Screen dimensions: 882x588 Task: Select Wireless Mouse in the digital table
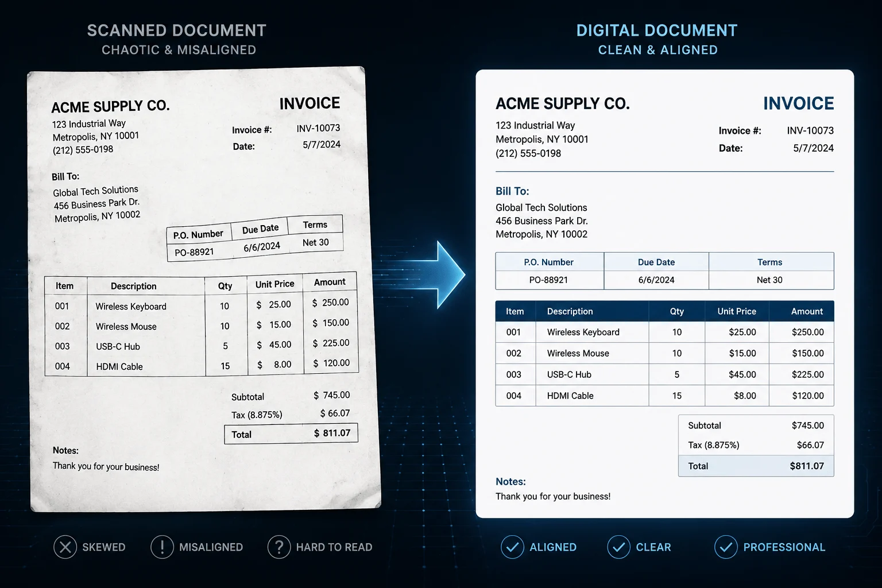(578, 353)
